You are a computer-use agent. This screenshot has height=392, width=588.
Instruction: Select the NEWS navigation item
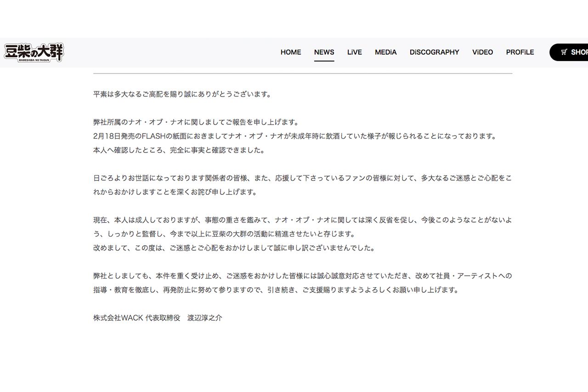[324, 52]
